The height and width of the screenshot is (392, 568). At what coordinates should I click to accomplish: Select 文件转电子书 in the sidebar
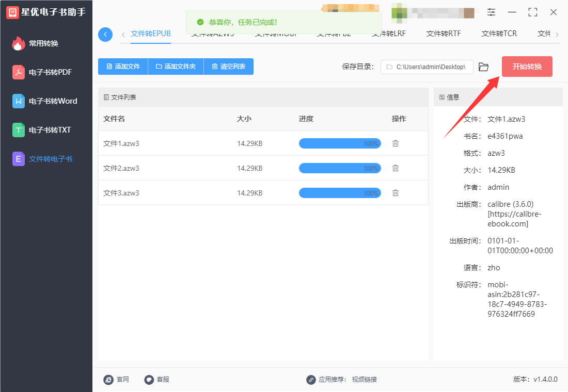click(51, 159)
